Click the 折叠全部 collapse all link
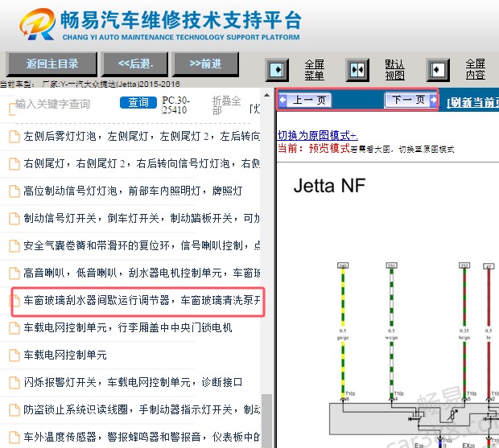The image size is (499, 448). 226,105
